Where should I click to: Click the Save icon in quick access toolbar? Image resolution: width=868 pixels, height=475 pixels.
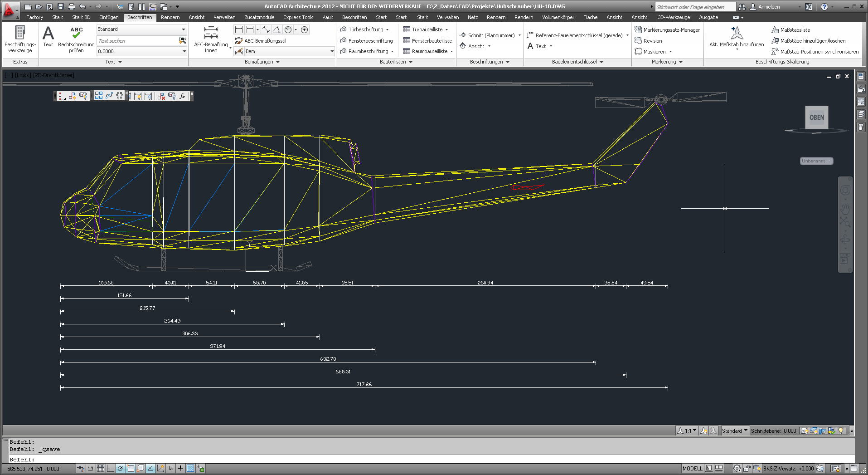(x=61, y=6)
